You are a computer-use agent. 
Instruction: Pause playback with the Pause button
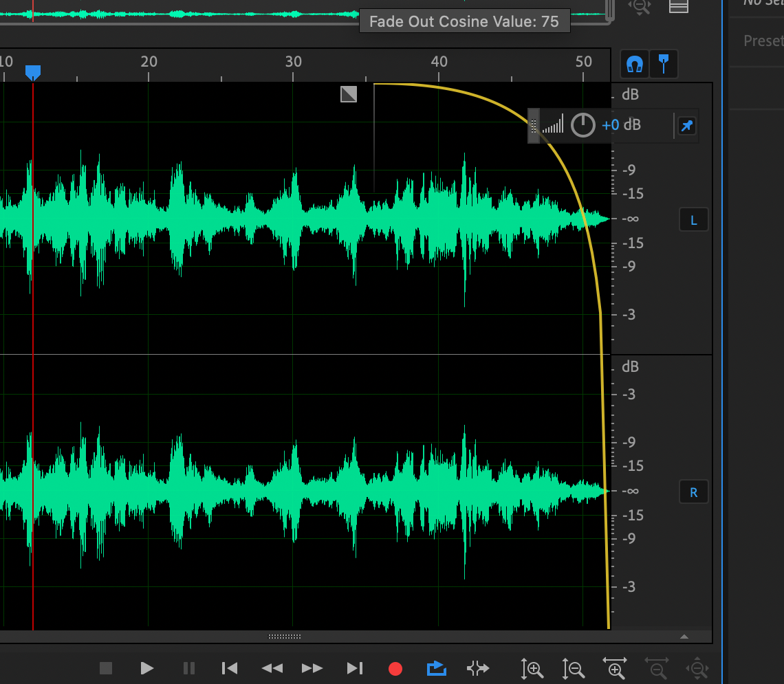[189, 668]
